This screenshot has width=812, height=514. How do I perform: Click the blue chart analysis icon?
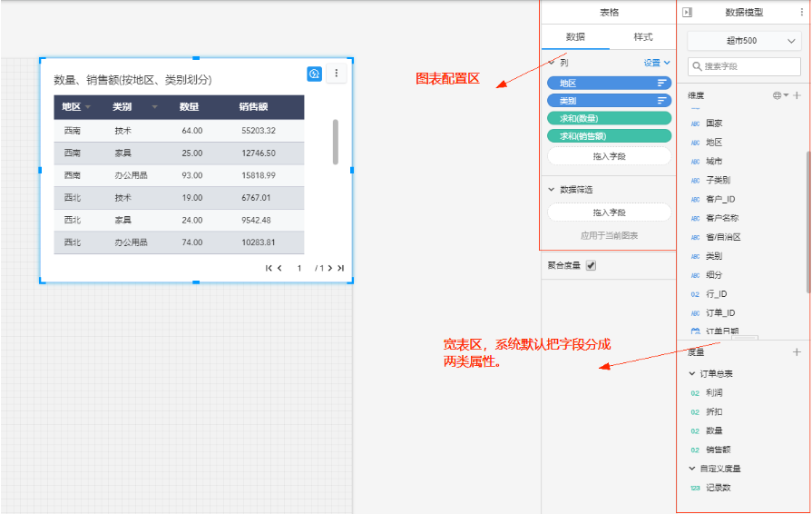(x=314, y=74)
